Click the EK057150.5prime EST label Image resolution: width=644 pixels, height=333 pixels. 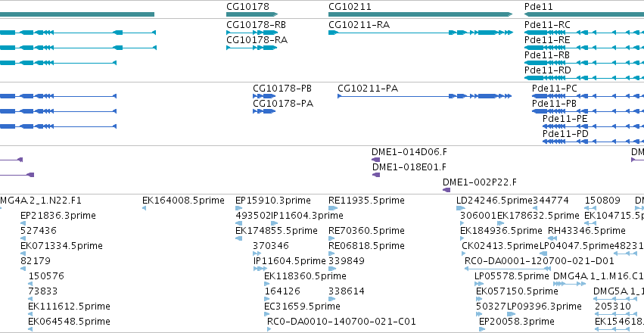point(517,291)
